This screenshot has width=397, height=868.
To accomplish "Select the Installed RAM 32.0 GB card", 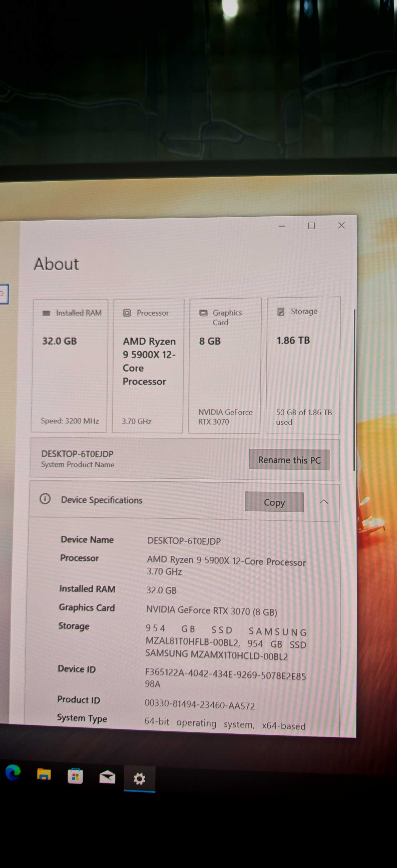I will click(69, 366).
